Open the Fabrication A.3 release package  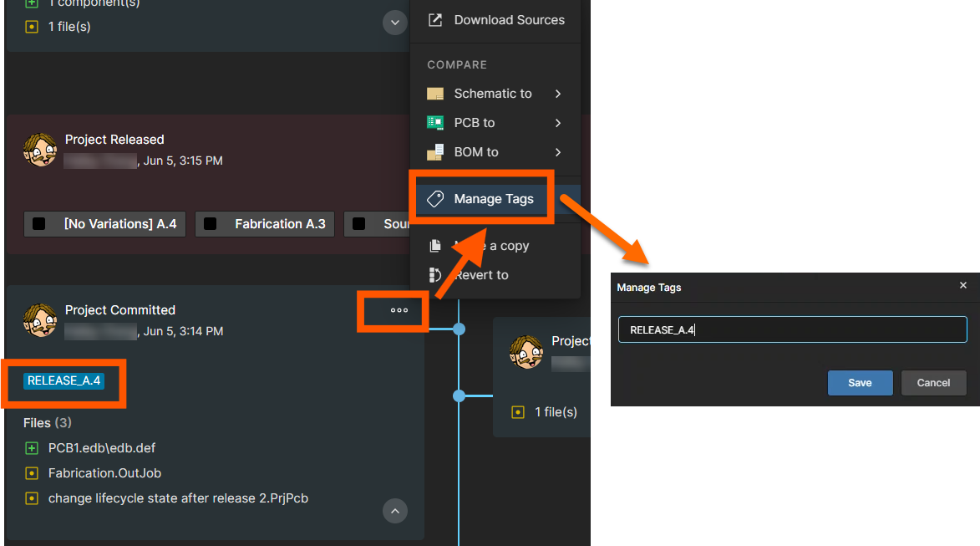(264, 224)
